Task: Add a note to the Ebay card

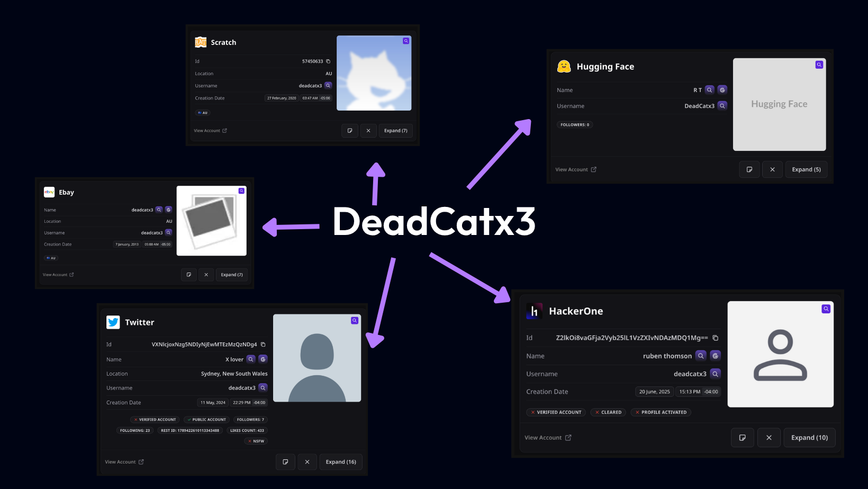Action: tap(189, 275)
